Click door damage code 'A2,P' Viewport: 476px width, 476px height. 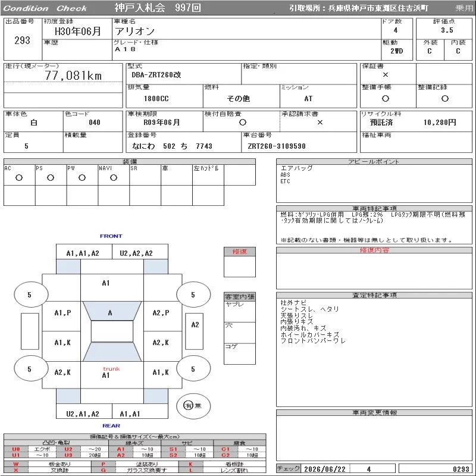tap(161, 313)
